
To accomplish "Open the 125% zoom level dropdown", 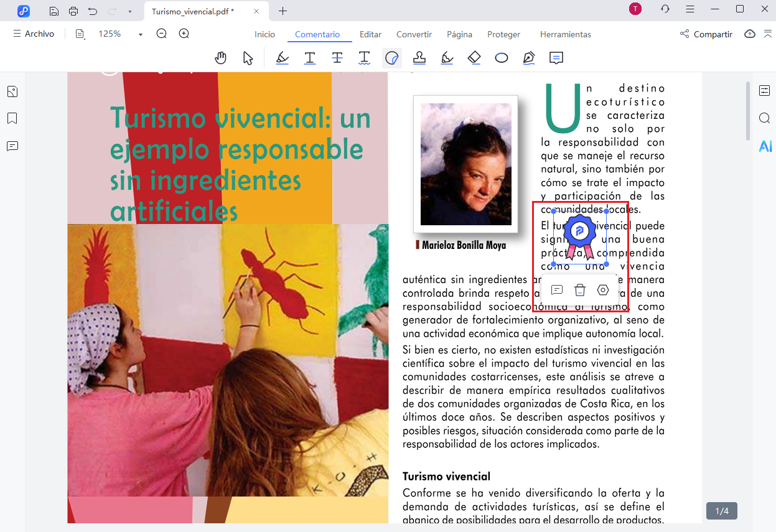I will click(x=141, y=34).
